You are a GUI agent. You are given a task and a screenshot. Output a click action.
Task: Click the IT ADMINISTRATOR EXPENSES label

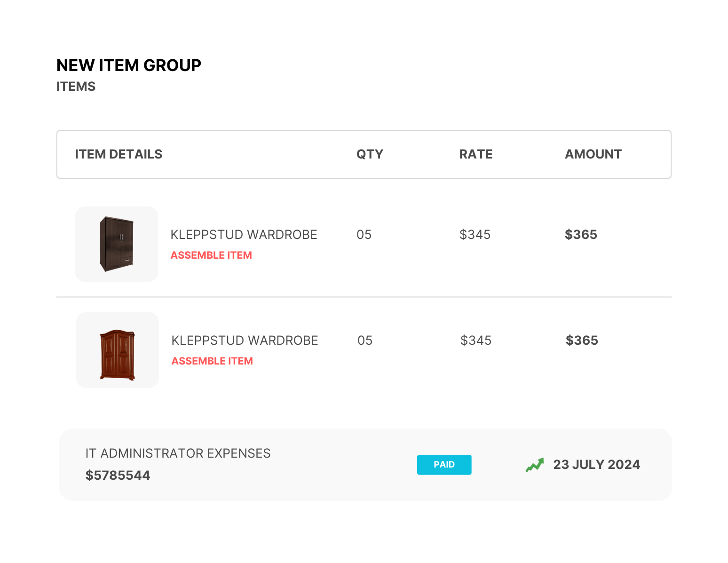(178, 453)
